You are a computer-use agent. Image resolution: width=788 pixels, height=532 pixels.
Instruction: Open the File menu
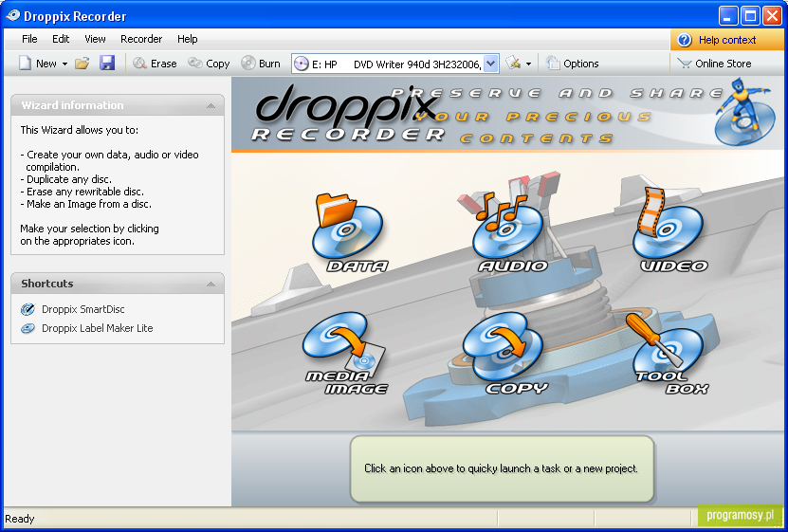(x=29, y=39)
